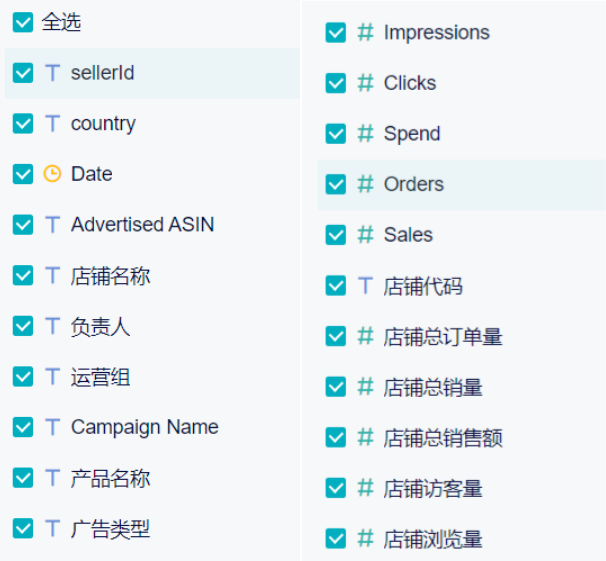Click the hash icon beside 店铺访客量
The height and width of the screenshot is (561, 606).
point(365,488)
